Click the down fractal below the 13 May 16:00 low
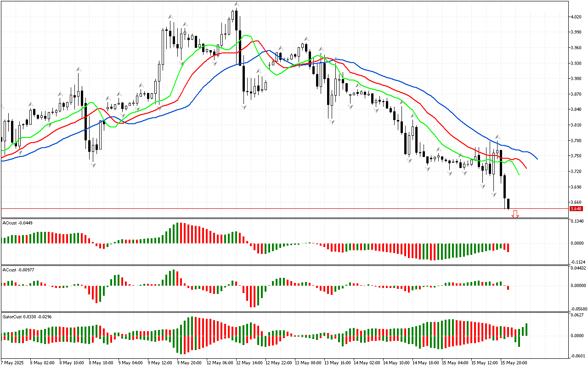The width and height of the screenshot is (588, 368). coord(331,121)
